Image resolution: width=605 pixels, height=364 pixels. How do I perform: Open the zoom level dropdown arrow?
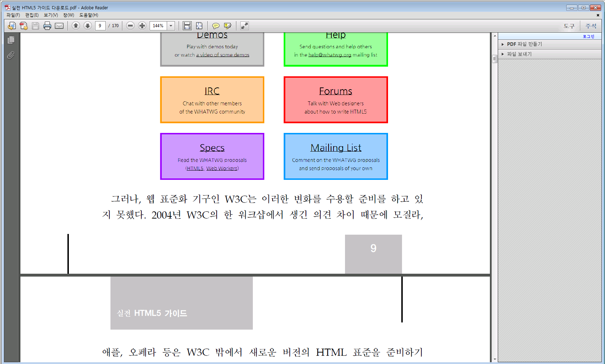[171, 26]
